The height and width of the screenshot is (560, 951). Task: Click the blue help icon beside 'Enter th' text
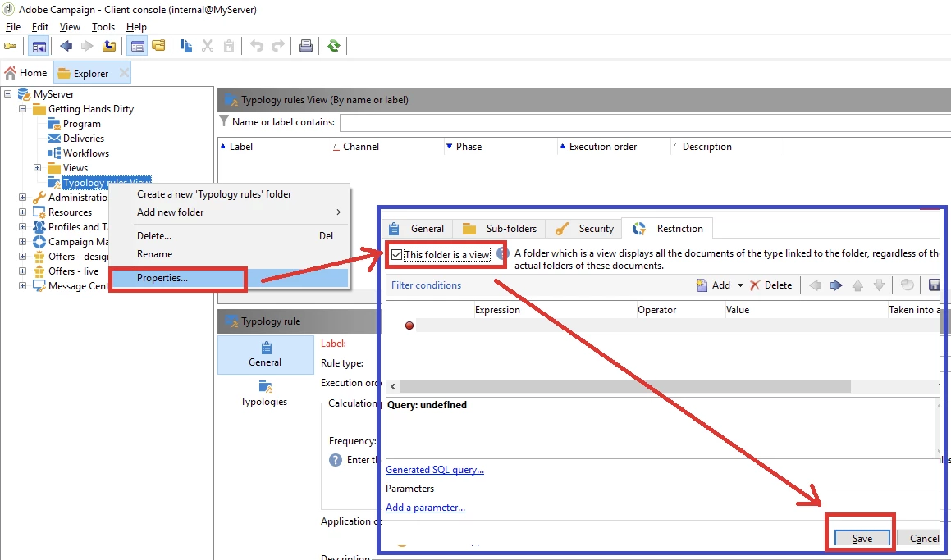point(336,460)
